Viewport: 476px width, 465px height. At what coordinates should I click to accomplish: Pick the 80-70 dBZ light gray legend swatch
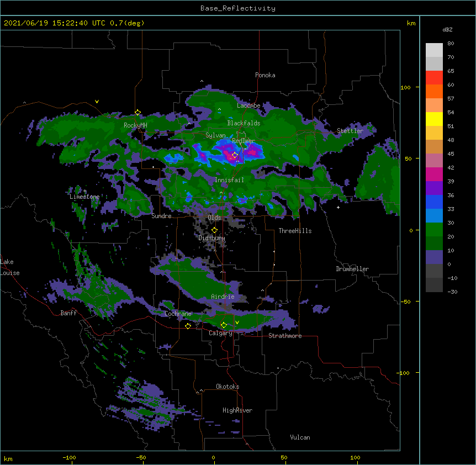click(x=434, y=50)
